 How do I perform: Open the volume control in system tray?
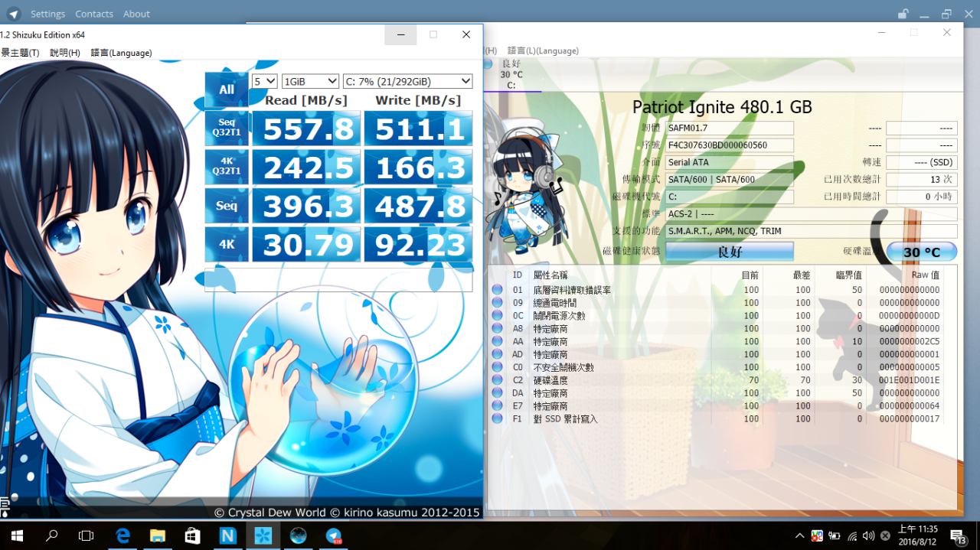coord(868,535)
